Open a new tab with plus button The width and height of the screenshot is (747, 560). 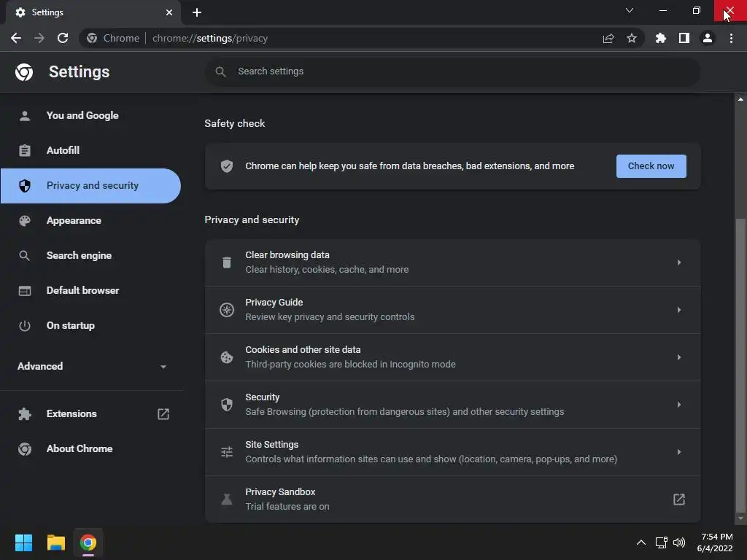pos(197,12)
